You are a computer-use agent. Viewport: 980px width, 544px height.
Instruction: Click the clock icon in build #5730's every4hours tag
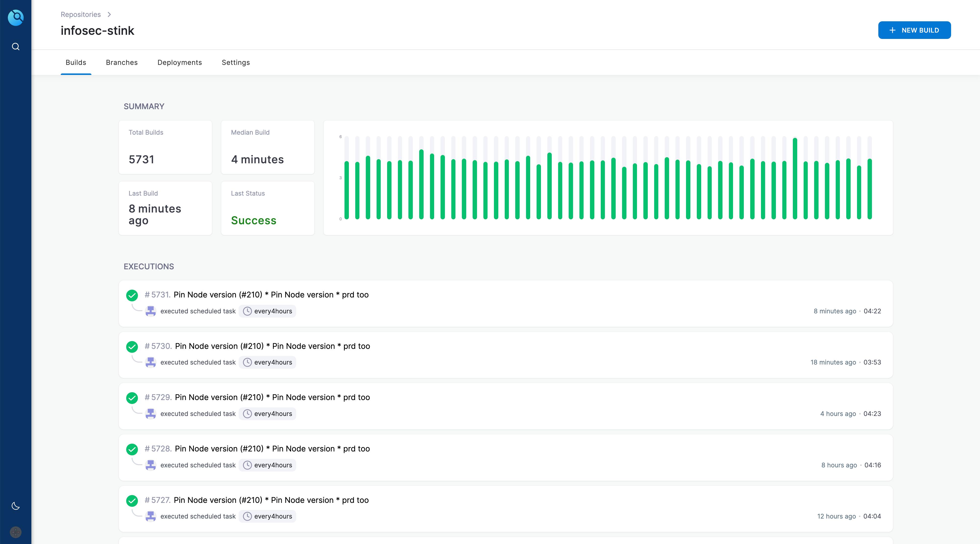coord(247,362)
